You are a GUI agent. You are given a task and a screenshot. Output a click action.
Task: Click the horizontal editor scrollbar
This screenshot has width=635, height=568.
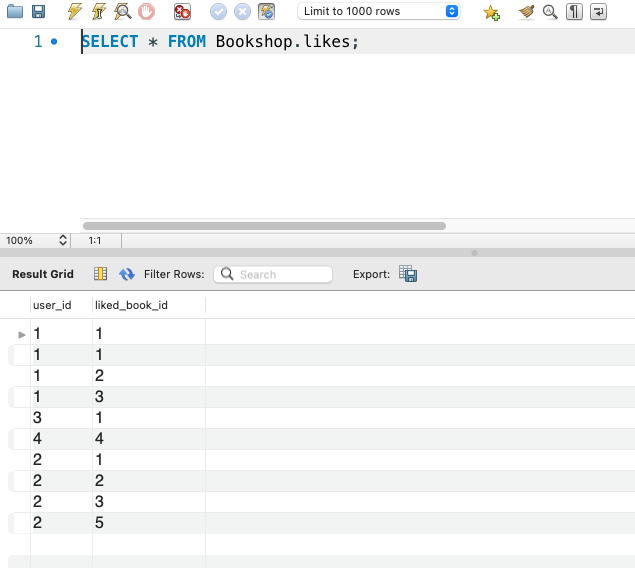264,226
